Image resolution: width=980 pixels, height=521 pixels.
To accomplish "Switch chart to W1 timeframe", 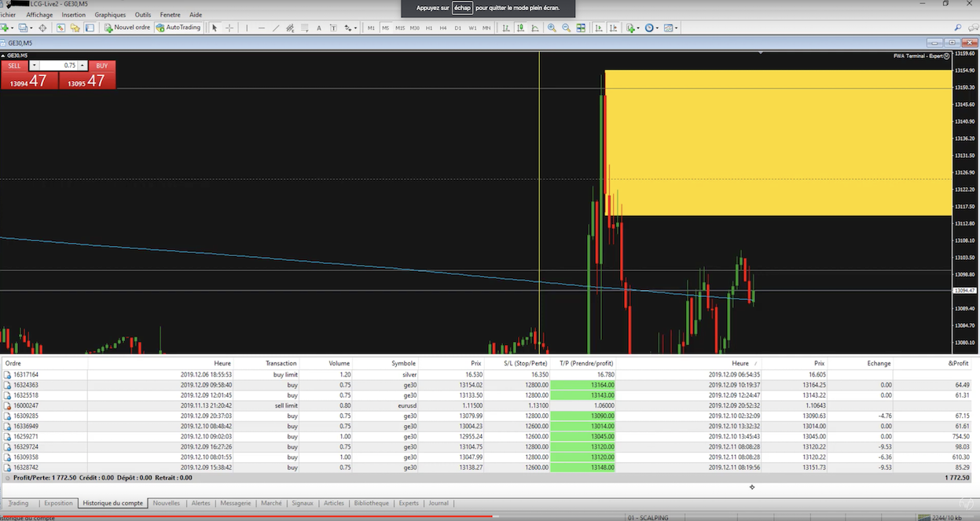I will click(x=472, y=28).
